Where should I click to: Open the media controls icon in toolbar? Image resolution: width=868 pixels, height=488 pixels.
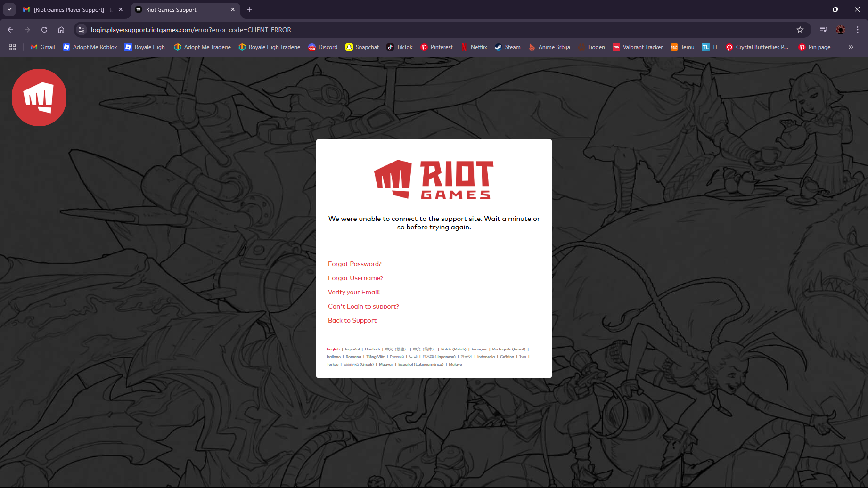click(824, 30)
